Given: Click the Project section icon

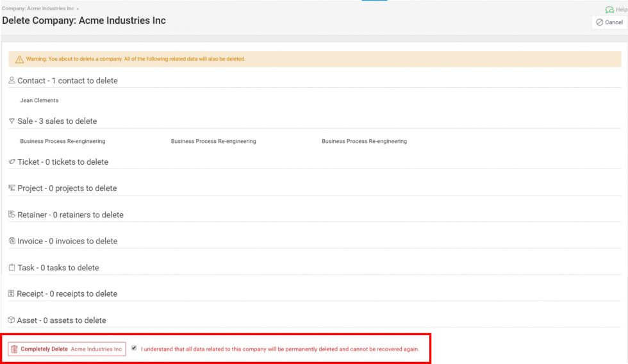Looking at the screenshot, I should click(x=12, y=188).
